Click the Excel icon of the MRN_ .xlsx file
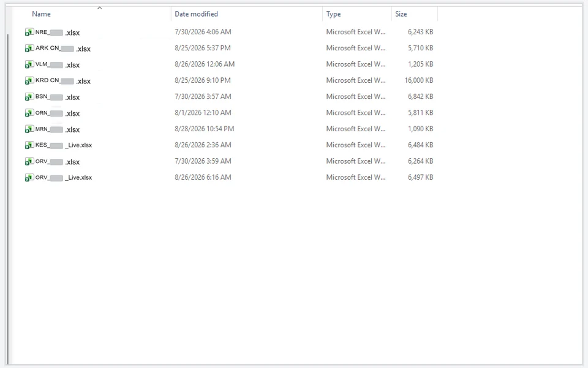The image size is (588, 368). [29, 129]
